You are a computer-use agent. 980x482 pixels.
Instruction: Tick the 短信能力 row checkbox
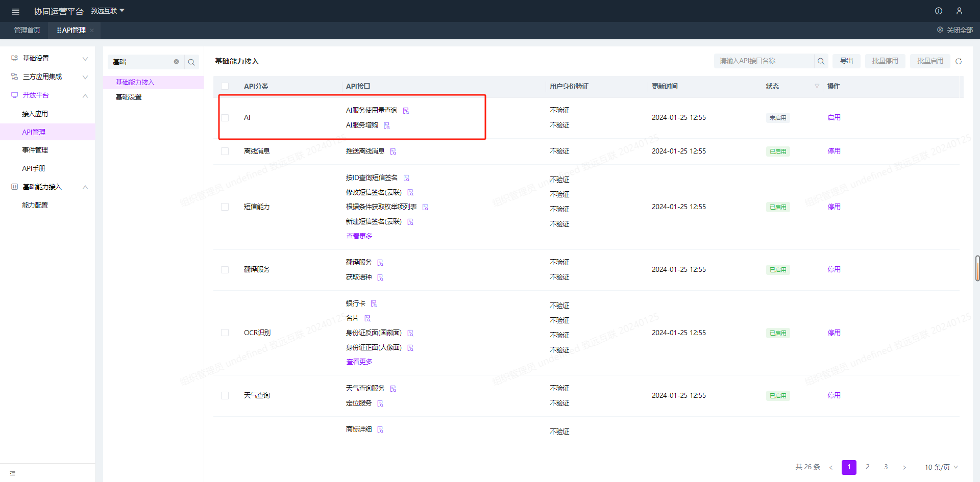coord(225,207)
